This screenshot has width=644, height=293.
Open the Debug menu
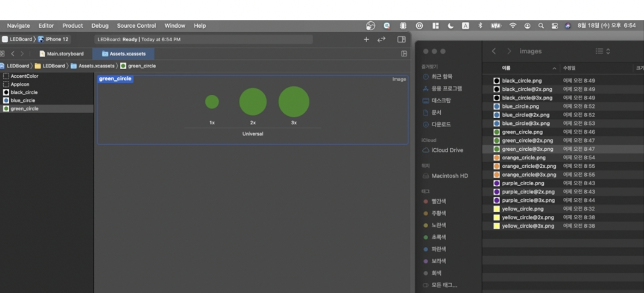click(100, 26)
